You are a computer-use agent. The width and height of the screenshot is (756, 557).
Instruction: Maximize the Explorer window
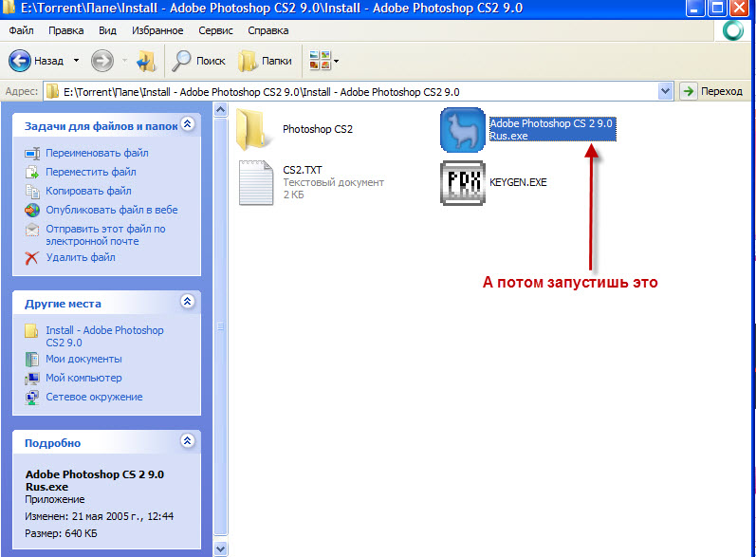coord(717,8)
